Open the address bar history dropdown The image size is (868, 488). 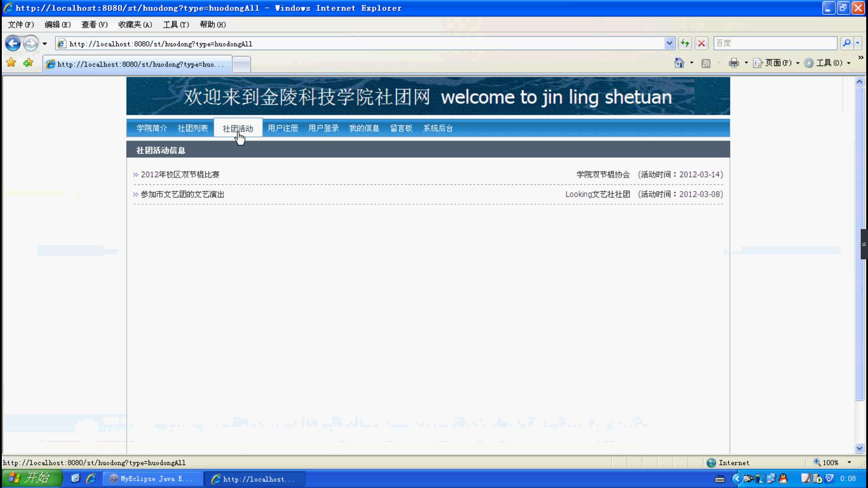[670, 43]
